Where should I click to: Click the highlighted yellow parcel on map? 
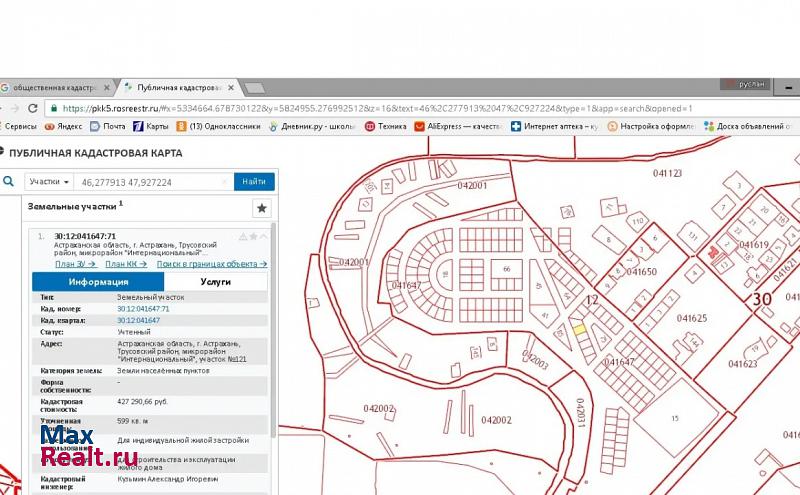click(578, 329)
